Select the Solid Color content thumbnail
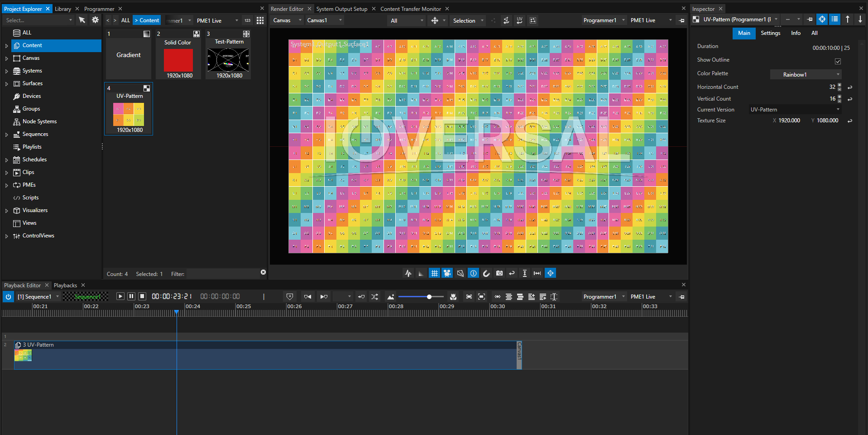Viewport: 868px width, 435px height. click(178, 54)
